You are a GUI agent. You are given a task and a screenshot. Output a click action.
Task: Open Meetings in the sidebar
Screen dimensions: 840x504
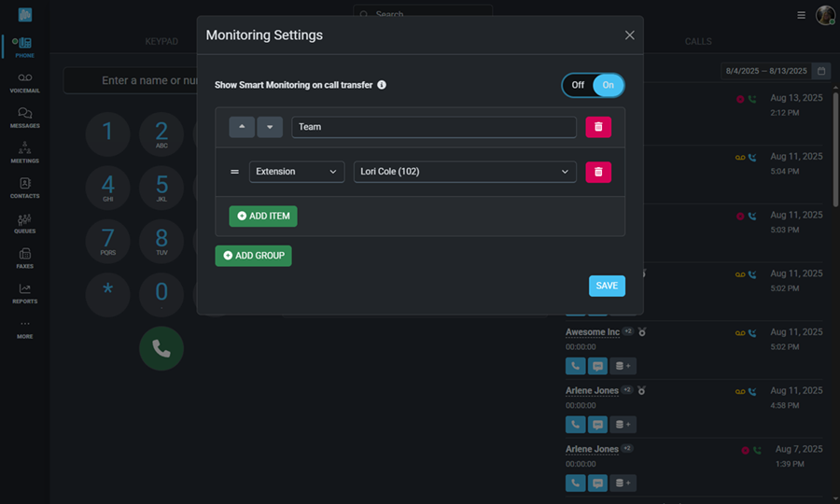point(24,153)
